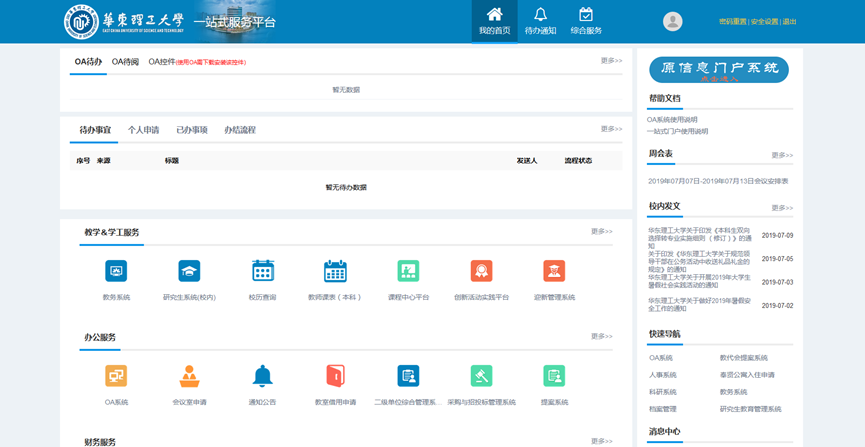Screen dimensions: 865x447
Task: Click the 来源 column header
Action: tap(104, 161)
